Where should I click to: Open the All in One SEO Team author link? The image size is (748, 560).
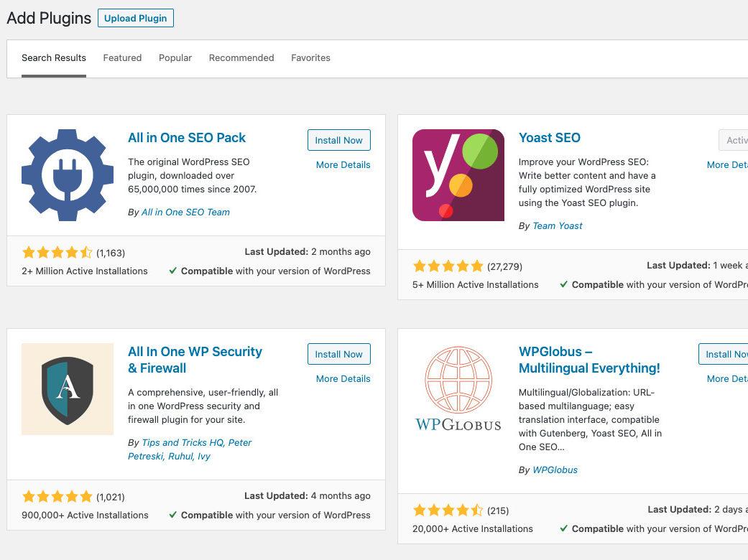tap(185, 212)
